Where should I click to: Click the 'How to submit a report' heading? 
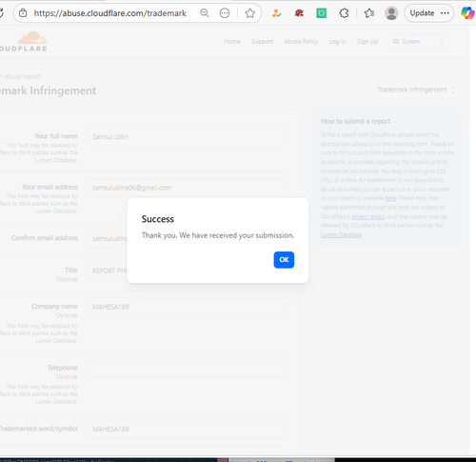pyautogui.click(x=355, y=121)
